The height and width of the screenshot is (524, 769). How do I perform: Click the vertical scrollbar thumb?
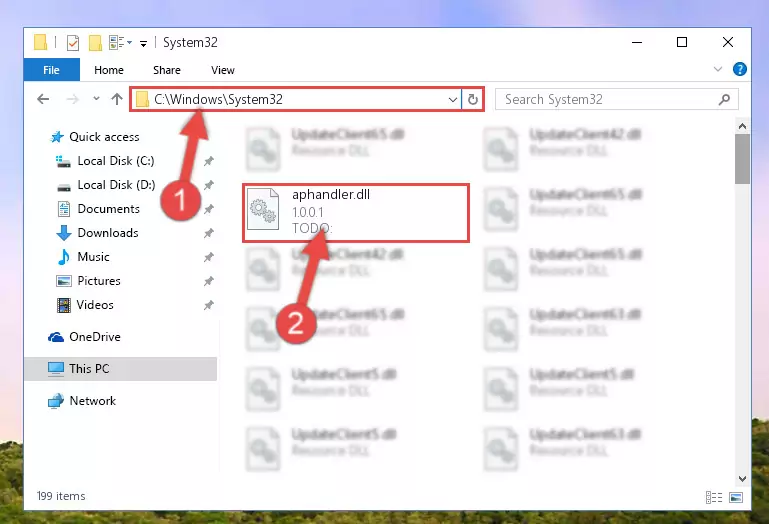coord(743,159)
